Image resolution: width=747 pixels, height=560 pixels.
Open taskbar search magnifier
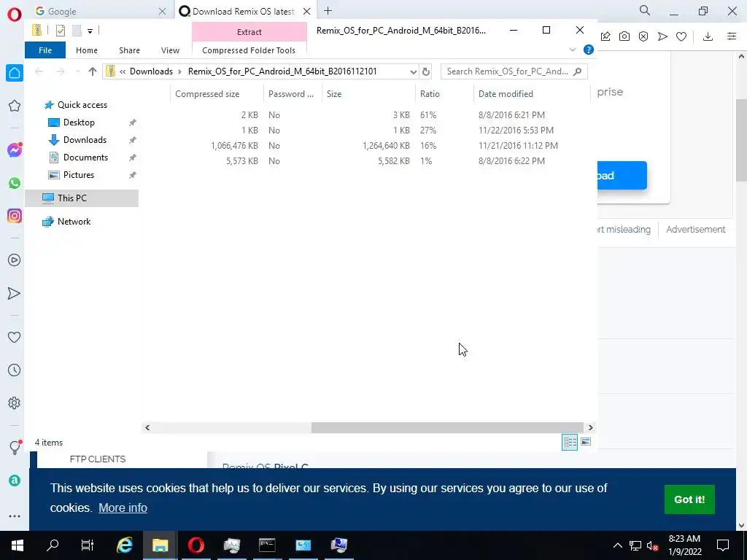click(53, 545)
